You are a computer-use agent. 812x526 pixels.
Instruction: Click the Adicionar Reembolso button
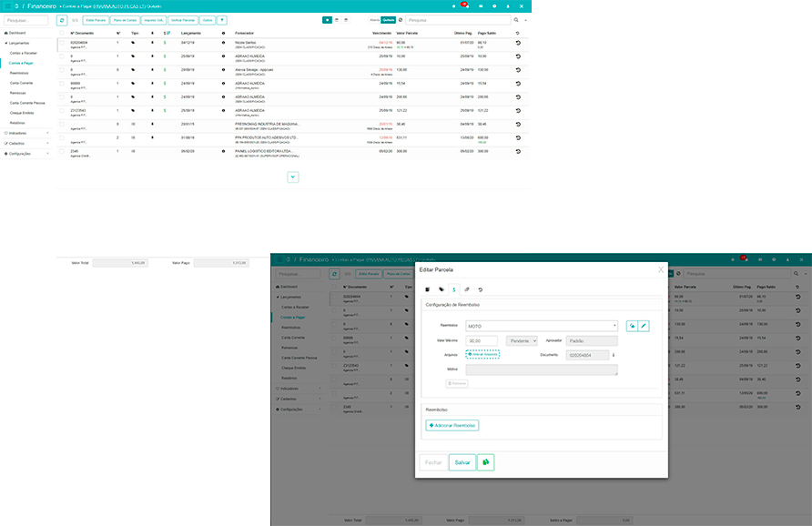452,425
